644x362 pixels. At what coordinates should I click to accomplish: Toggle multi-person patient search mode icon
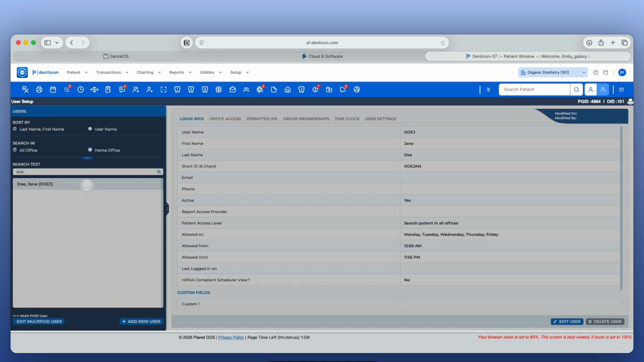click(x=603, y=90)
